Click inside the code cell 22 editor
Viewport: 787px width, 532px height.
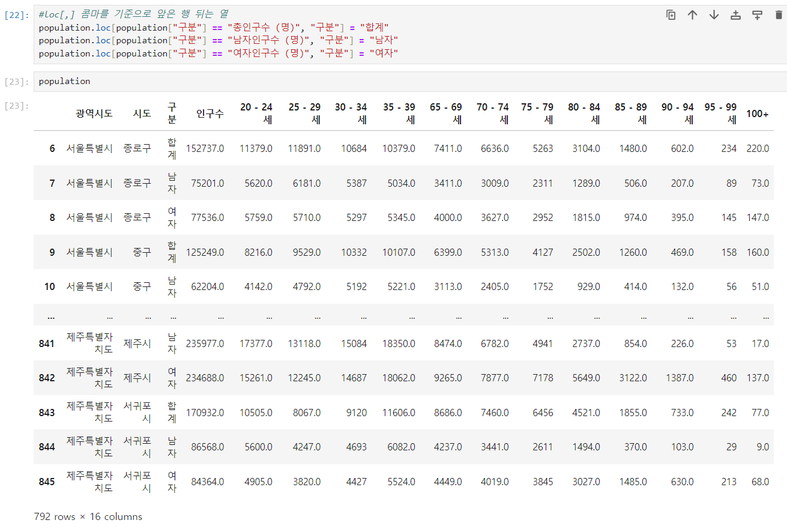[410, 34]
